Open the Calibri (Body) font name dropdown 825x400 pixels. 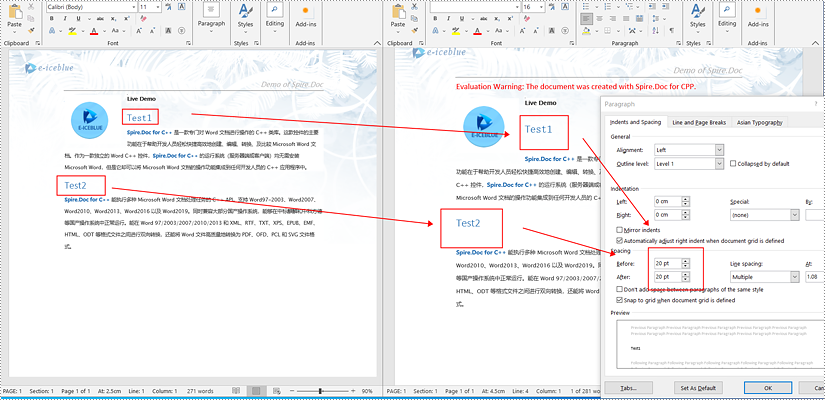coord(133,7)
